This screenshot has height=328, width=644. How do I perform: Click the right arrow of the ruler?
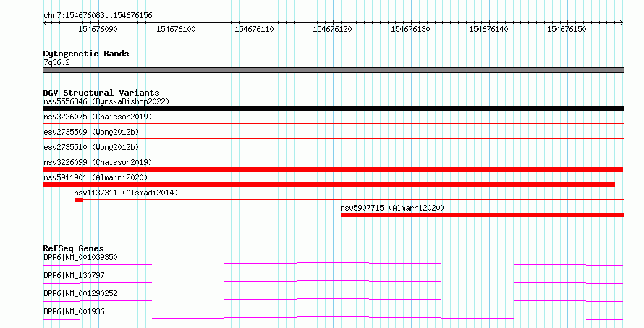(622, 23)
